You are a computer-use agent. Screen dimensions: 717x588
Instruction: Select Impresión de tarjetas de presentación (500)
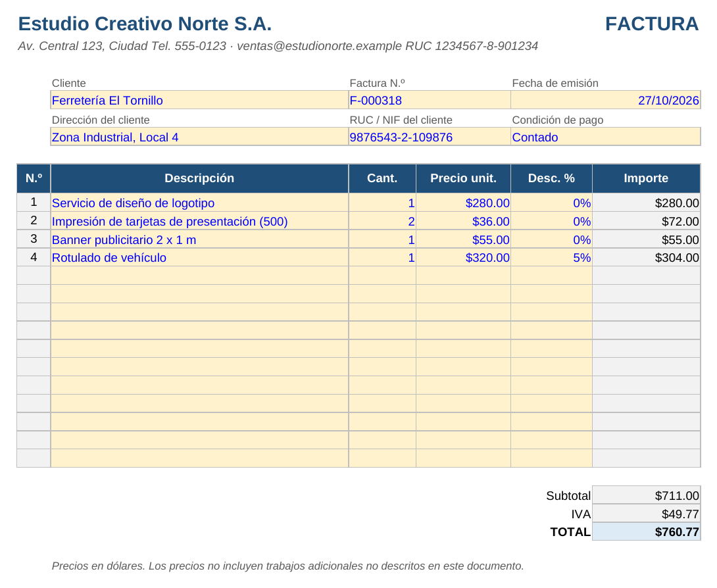tap(199, 221)
